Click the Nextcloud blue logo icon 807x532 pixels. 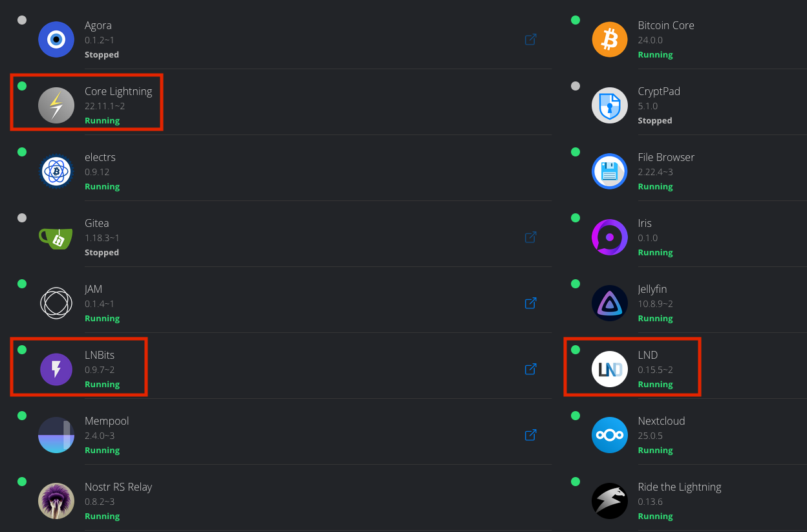(610, 435)
